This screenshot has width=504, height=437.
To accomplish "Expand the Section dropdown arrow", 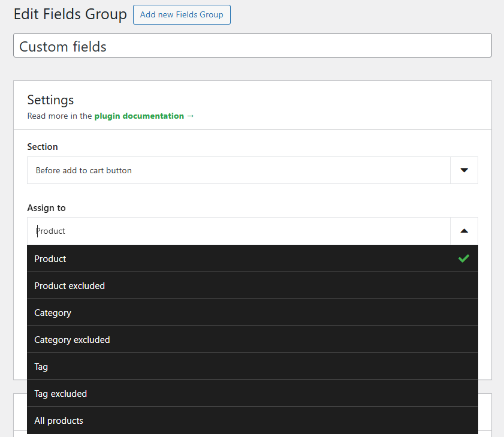I will tap(464, 170).
